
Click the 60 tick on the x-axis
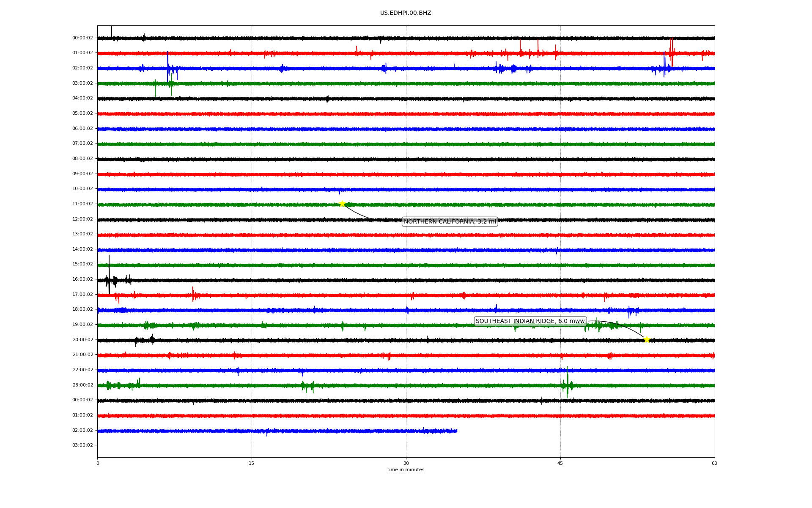714,463
